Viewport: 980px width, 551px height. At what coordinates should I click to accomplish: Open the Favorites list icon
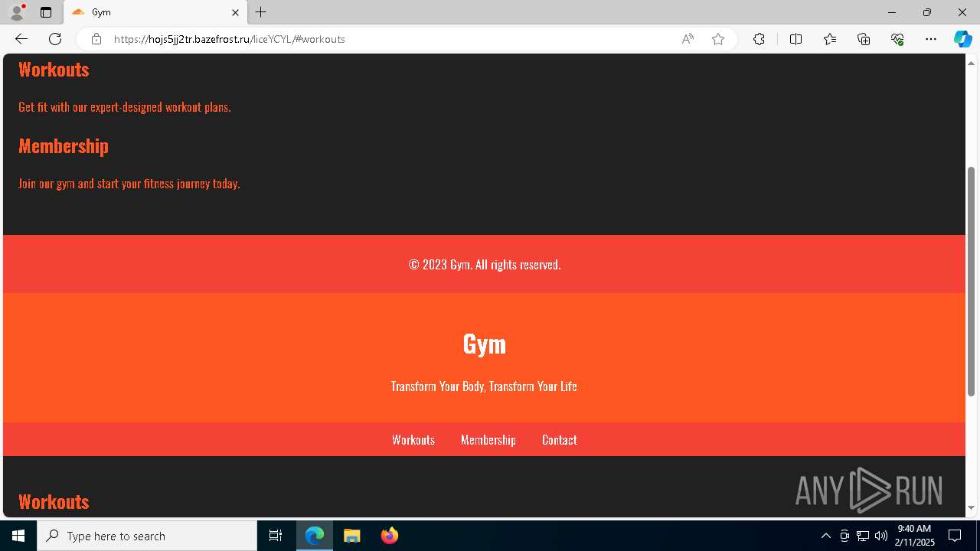click(830, 39)
